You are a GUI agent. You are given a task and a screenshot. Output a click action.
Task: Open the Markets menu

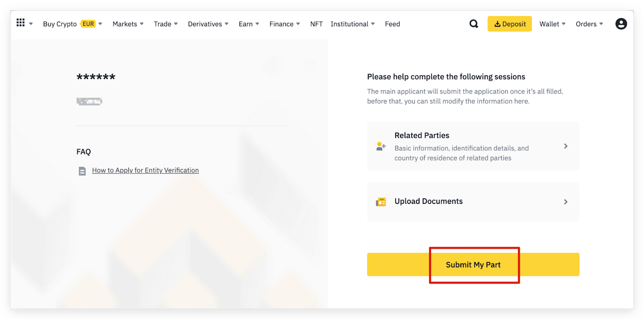pyautogui.click(x=128, y=24)
